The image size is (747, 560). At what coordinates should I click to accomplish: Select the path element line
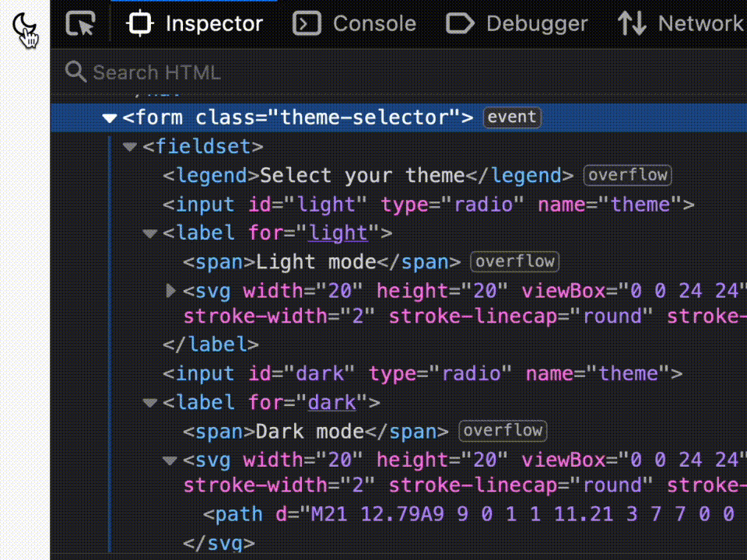pos(467,515)
